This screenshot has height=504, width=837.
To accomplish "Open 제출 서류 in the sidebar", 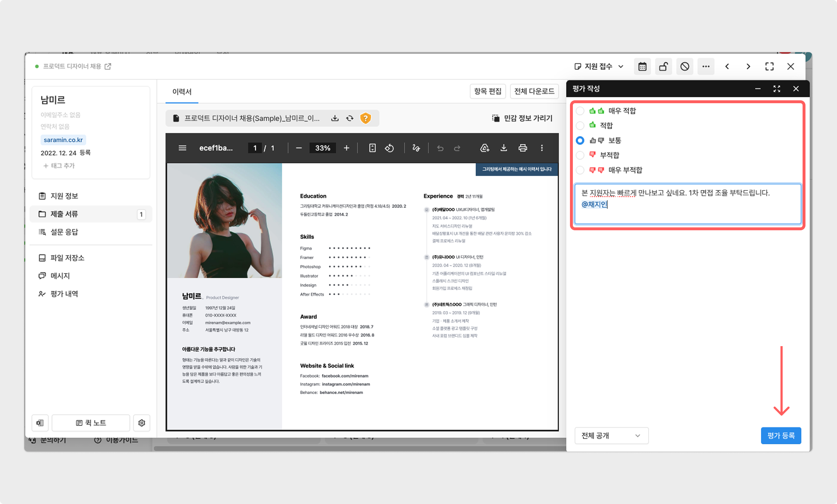I will coord(91,214).
